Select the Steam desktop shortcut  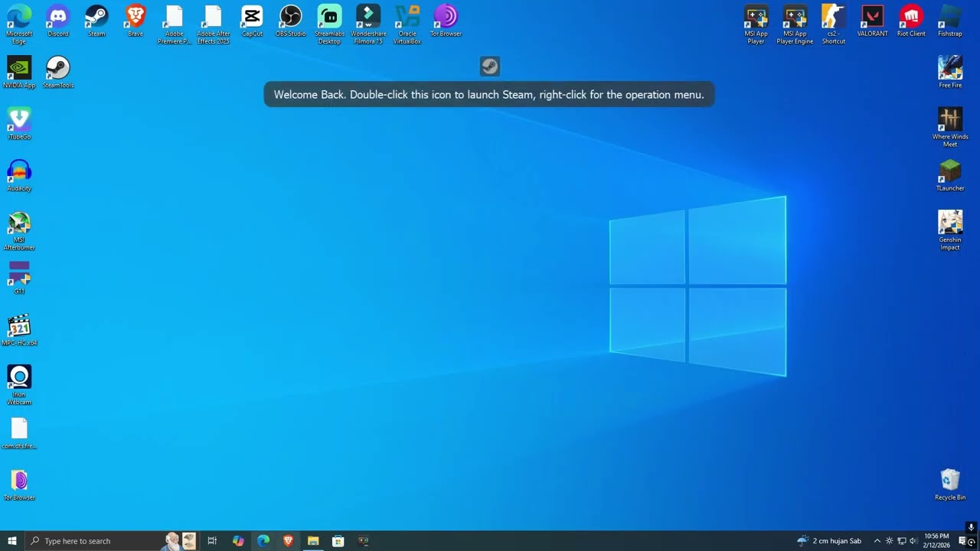pyautogui.click(x=96, y=21)
